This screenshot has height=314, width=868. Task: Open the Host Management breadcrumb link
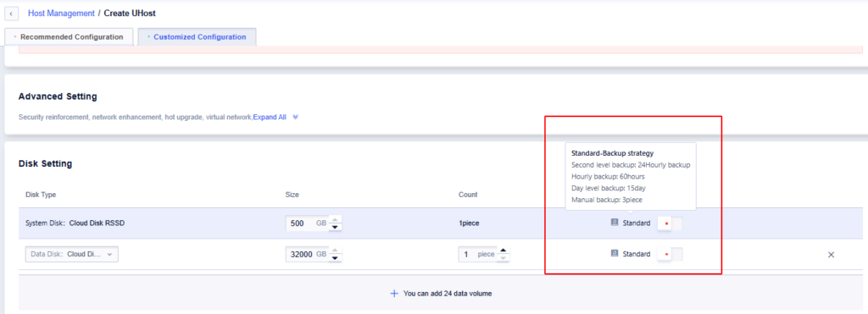pyautogui.click(x=61, y=13)
